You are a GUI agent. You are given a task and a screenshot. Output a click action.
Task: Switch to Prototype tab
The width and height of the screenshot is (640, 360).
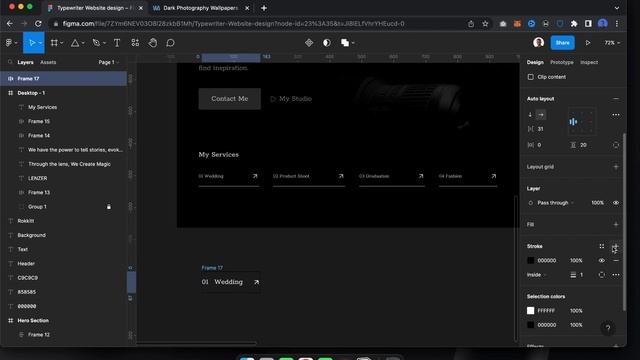pyautogui.click(x=562, y=62)
